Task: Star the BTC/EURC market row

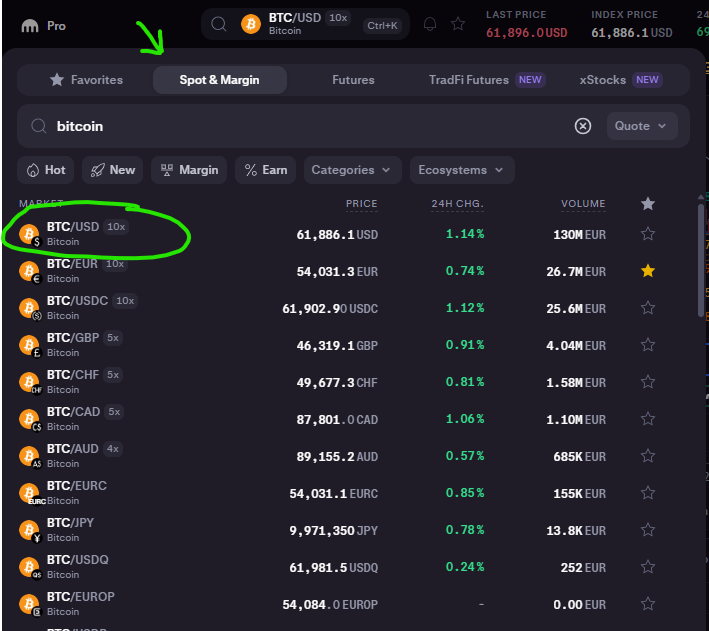Action: (648, 493)
